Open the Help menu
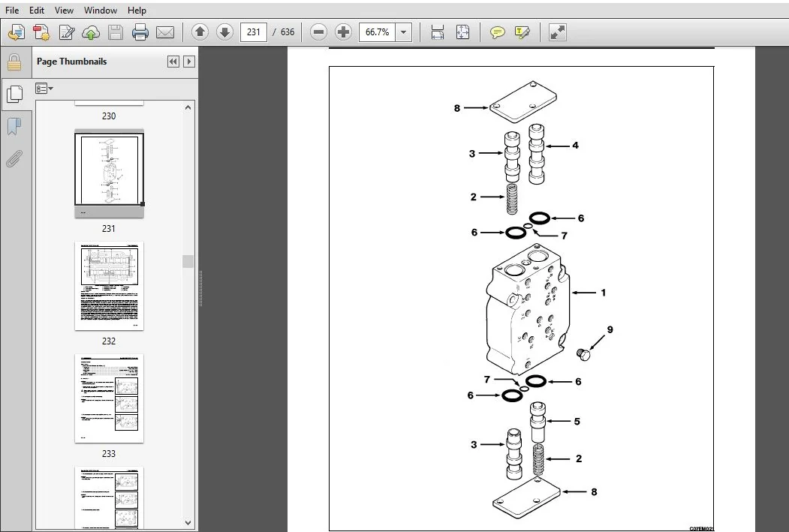Viewport: 789px width, 532px height. [137, 10]
